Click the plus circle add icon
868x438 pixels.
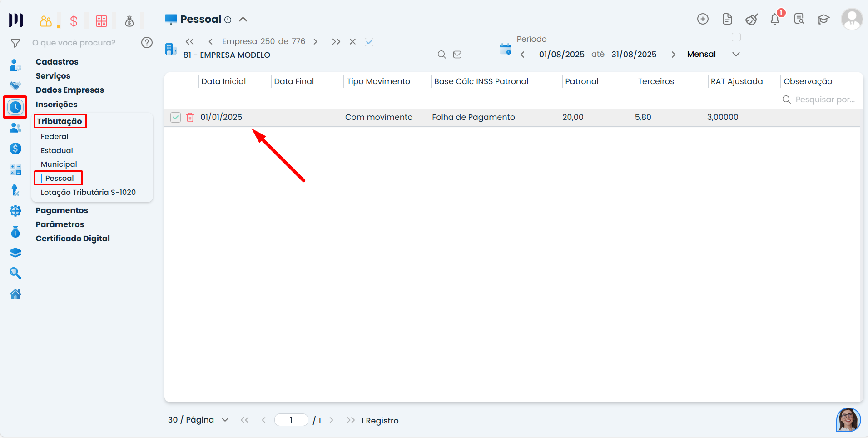[x=703, y=19]
